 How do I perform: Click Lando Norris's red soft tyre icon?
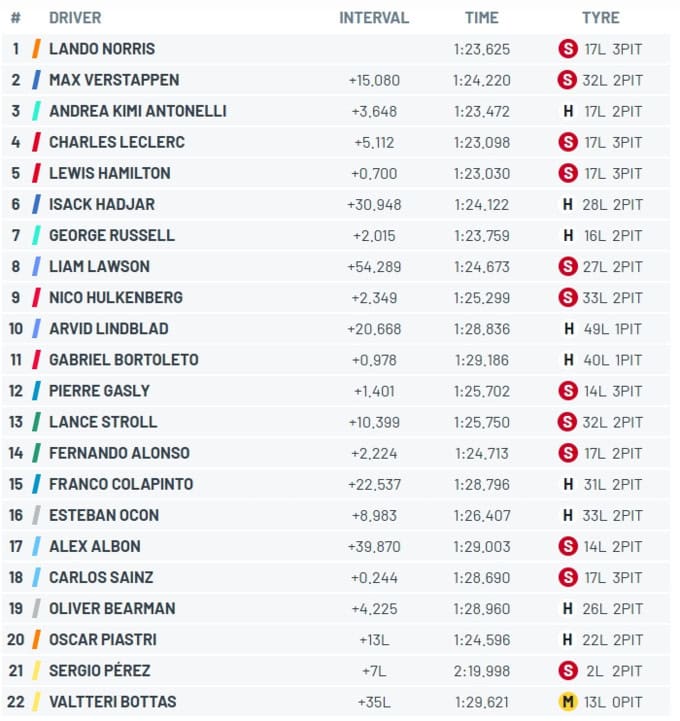point(568,49)
